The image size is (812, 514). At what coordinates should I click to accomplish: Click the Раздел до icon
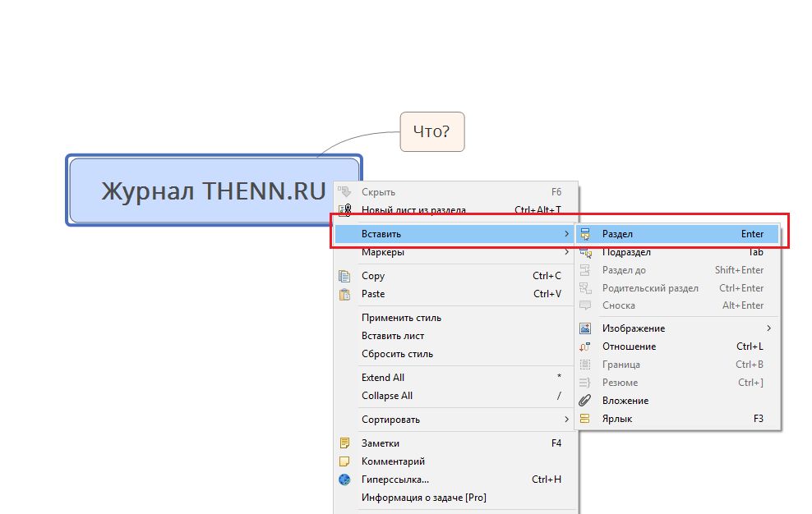pyautogui.click(x=585, y=270)
